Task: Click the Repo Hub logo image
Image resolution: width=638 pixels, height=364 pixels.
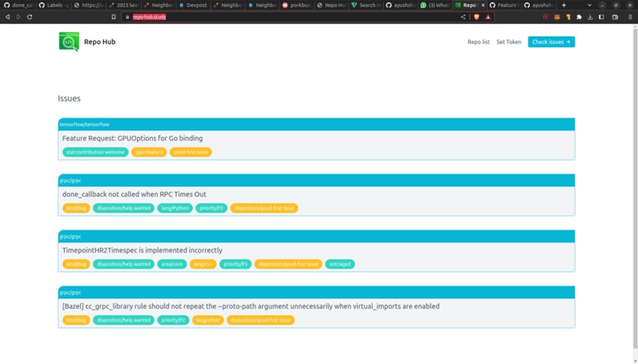Action: [69, 41]
